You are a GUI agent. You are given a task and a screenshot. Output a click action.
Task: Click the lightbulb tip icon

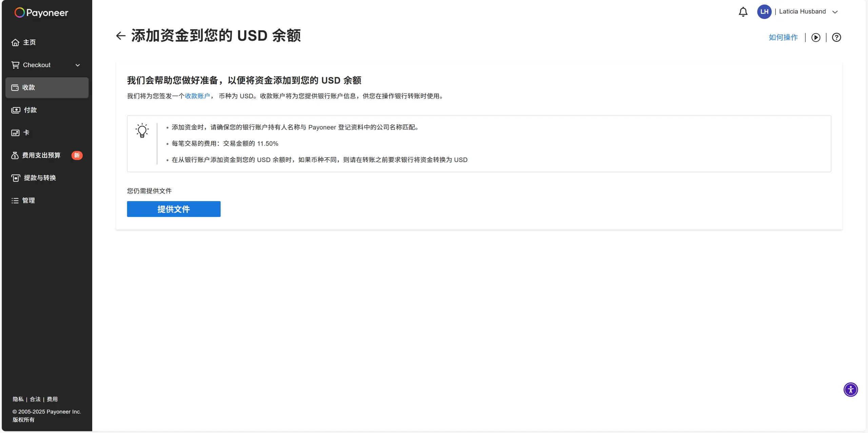click(x=142, y=130)
